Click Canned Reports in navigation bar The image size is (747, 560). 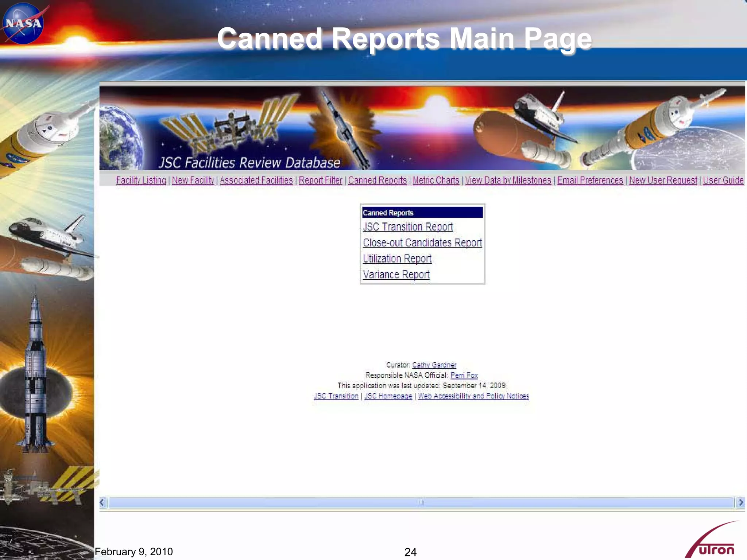(x=378, y=180)
